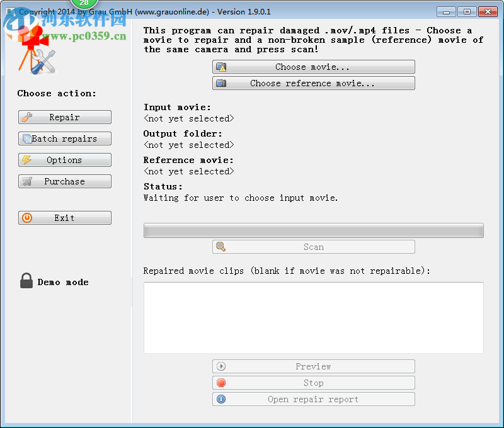Minimize the window
Screen dimensions: 504x428
point(446,12)
